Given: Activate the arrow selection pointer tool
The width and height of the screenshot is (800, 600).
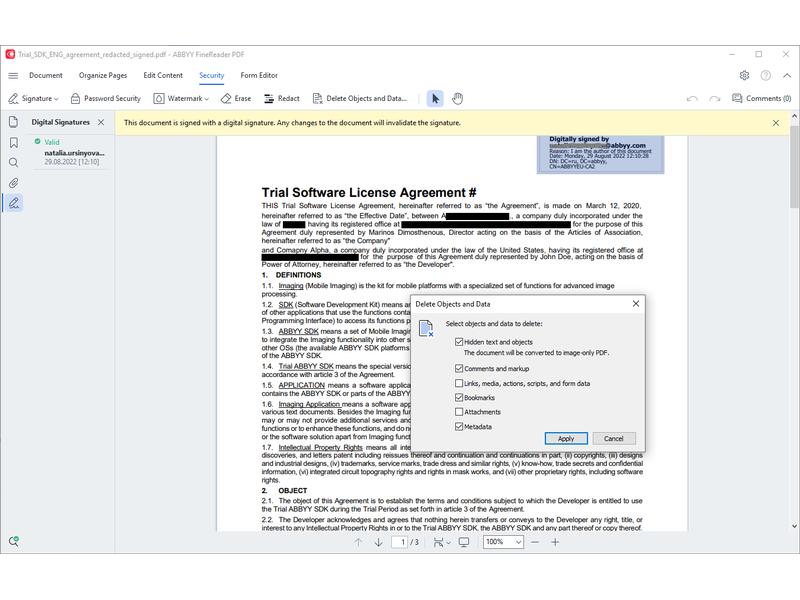Looking at the screenshot, I should (x=435, y=98).
